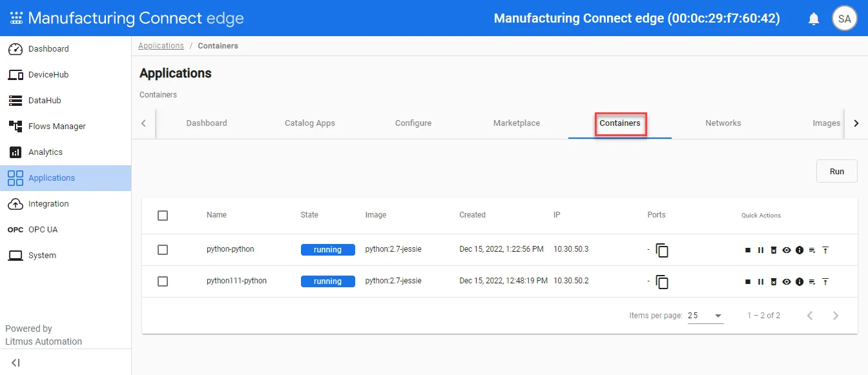The height and width of the screenshot is (375, 868).
Task: Open Analytics in the sidebar
Action: [65, 152]
